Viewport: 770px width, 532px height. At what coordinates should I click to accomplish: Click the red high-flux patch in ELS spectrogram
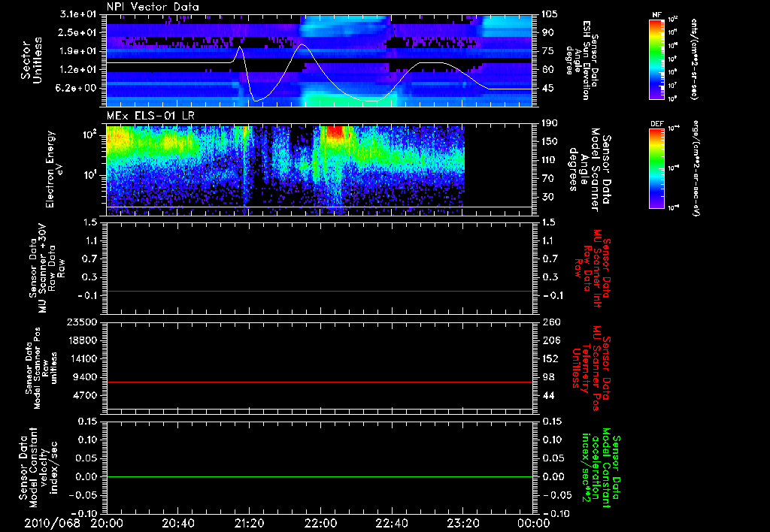(x=335, y=132)
